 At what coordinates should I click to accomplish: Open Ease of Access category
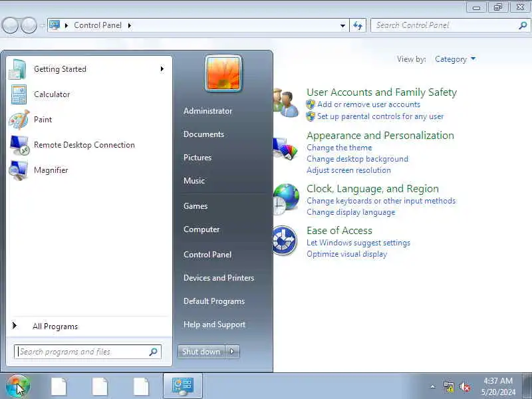coord(339,231)
